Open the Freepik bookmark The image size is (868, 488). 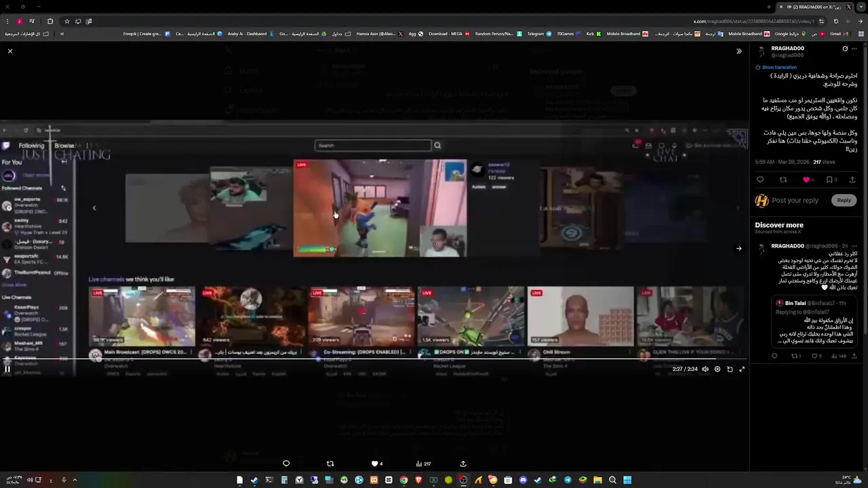point(146,33)
